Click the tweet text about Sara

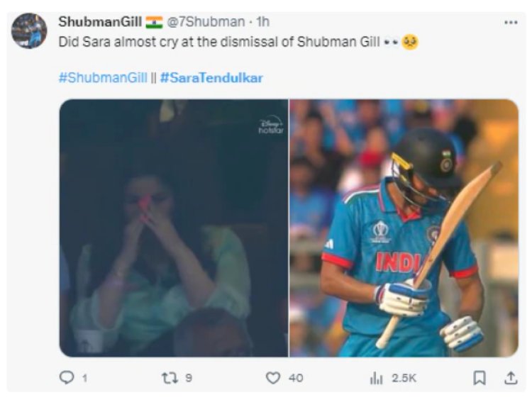219,42
